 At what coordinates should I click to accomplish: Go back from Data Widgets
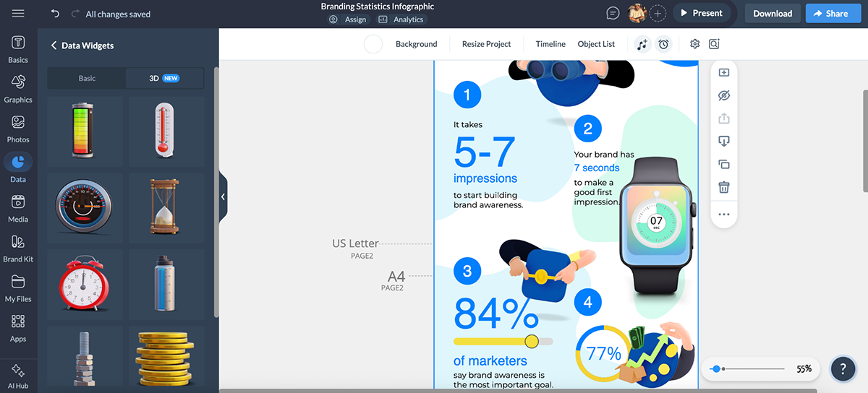click(x=54, y=46)
